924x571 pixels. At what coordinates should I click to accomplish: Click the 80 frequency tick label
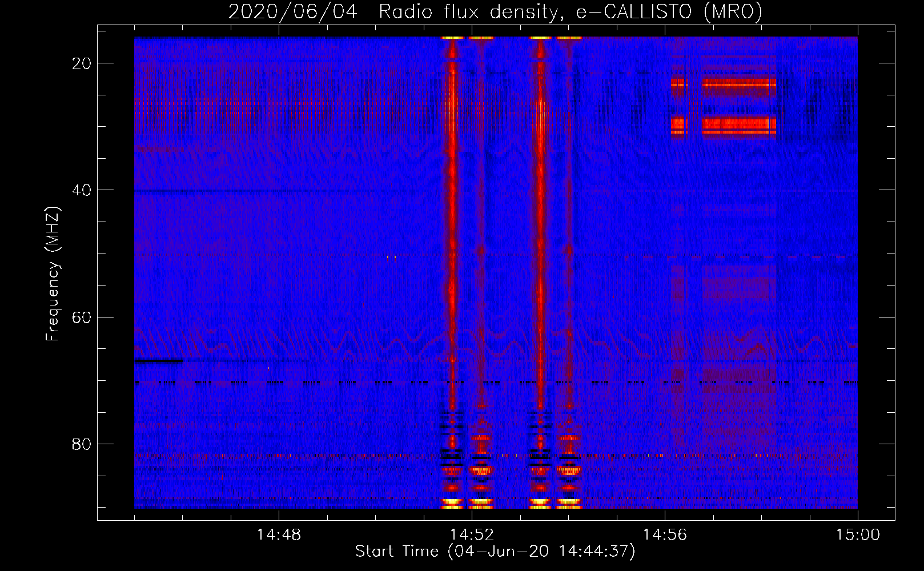click(x=82, y=444)
